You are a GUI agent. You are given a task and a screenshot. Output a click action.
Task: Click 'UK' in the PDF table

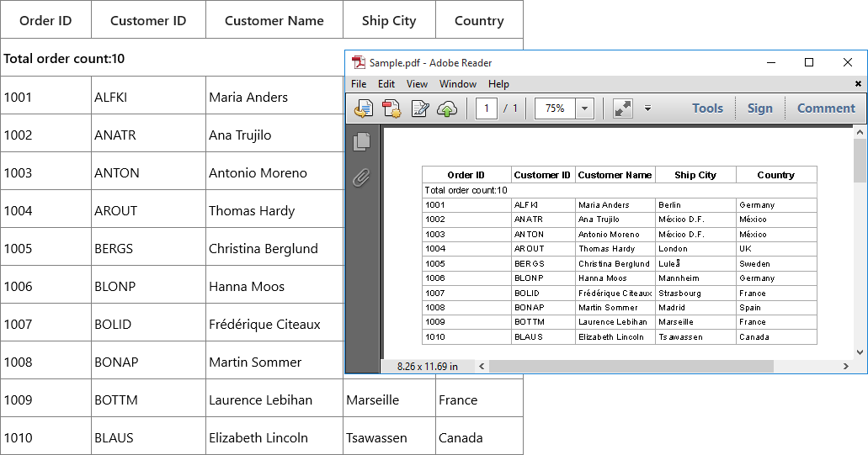745,249
